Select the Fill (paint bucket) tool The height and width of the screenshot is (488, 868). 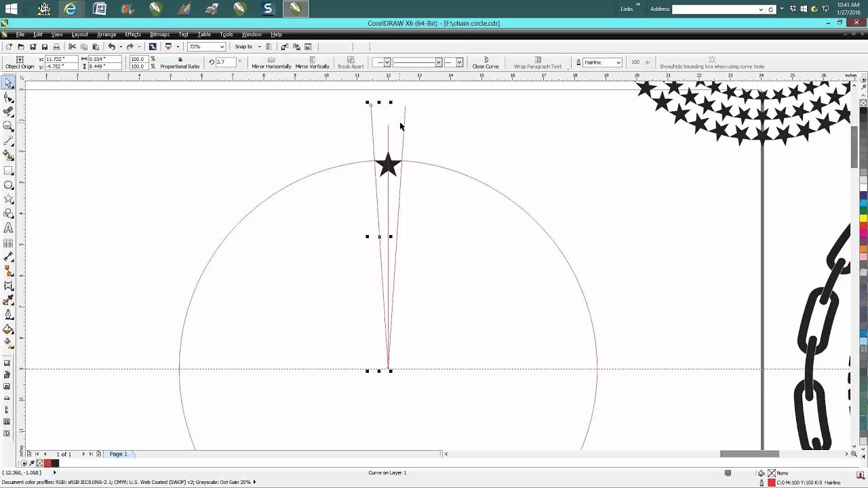(8, 330)
